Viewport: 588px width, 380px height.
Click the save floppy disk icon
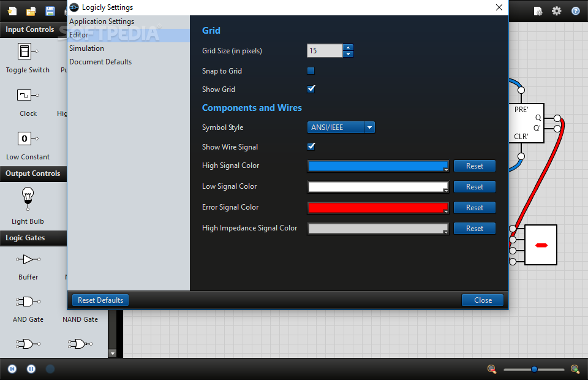click(50, 11)
